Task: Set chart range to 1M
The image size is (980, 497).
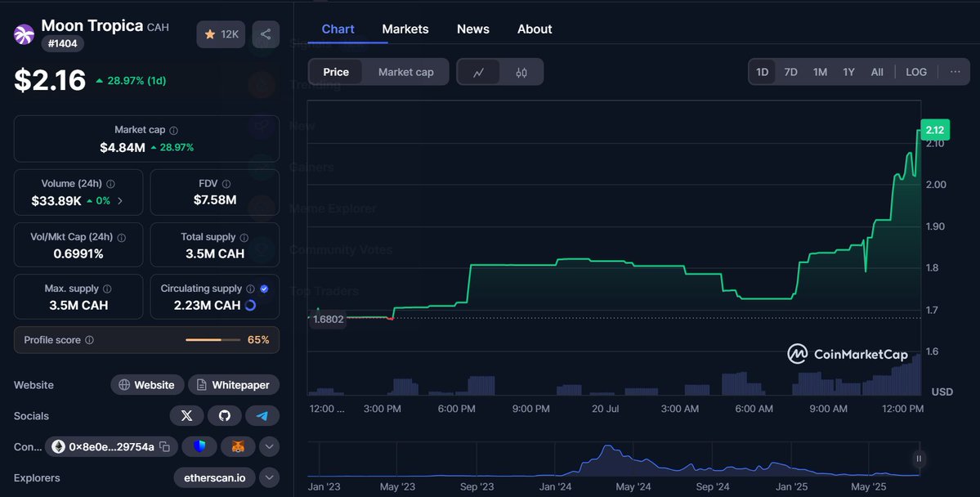Action: pos(820,72)
